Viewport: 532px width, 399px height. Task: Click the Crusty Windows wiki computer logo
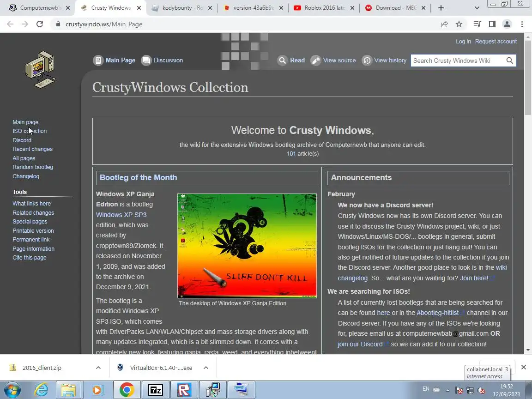pos(40,70)
